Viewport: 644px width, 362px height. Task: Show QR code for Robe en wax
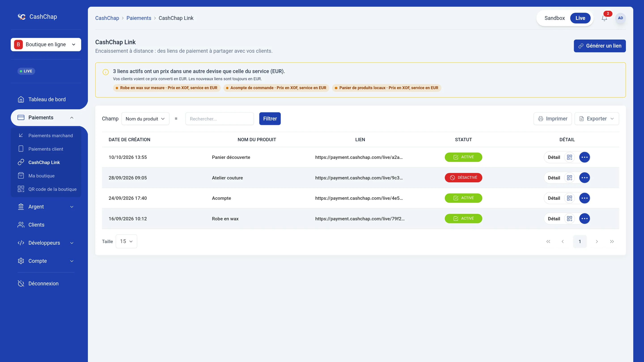tap(570, 219)
